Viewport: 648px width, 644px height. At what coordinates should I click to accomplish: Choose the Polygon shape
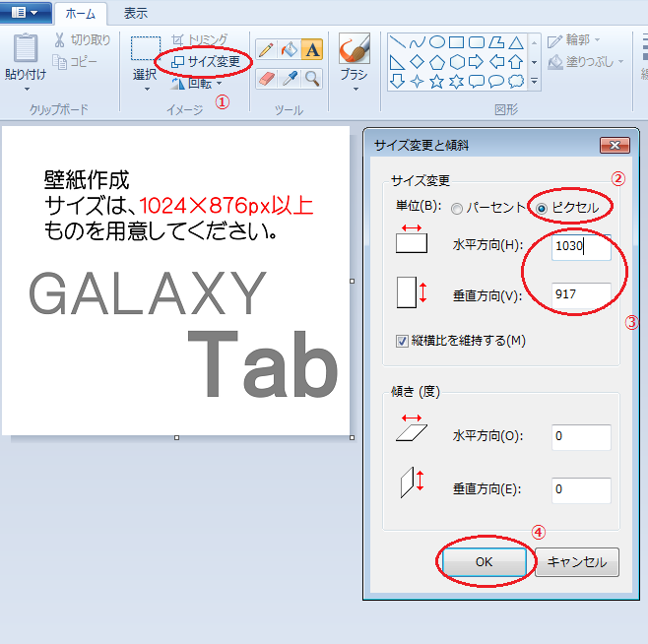pos(496,42)
